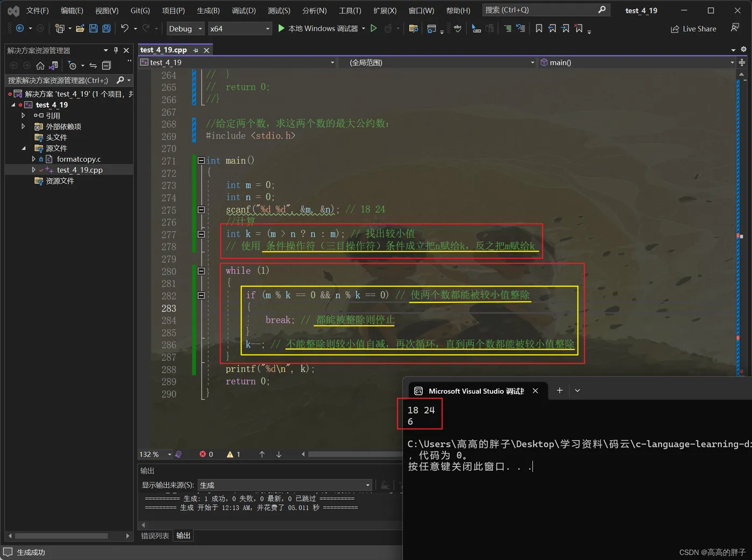Image resolution: width=752 pixels, height=560 pixels.
Task: Click Solution Explorer search magnifier icon
Action: (120, 80)
